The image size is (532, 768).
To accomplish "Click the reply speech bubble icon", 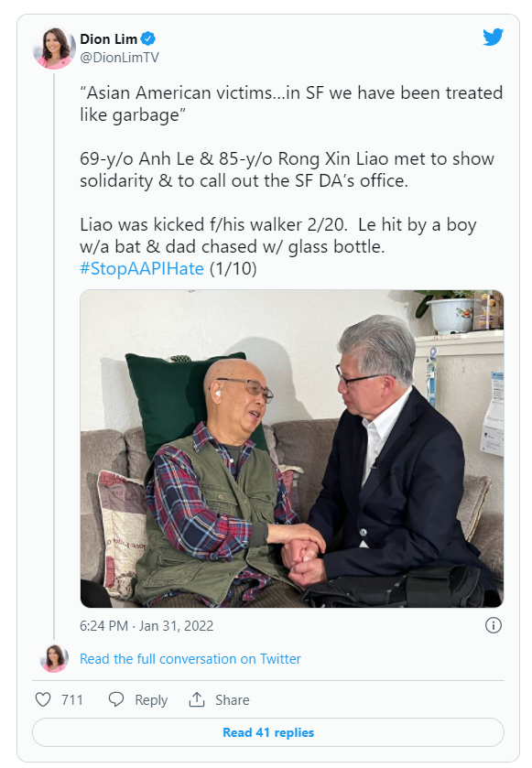I will tap(116, 699).
